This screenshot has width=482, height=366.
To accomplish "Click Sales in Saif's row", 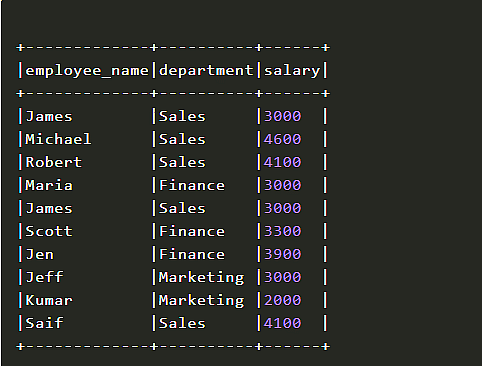I will point(182,323).
